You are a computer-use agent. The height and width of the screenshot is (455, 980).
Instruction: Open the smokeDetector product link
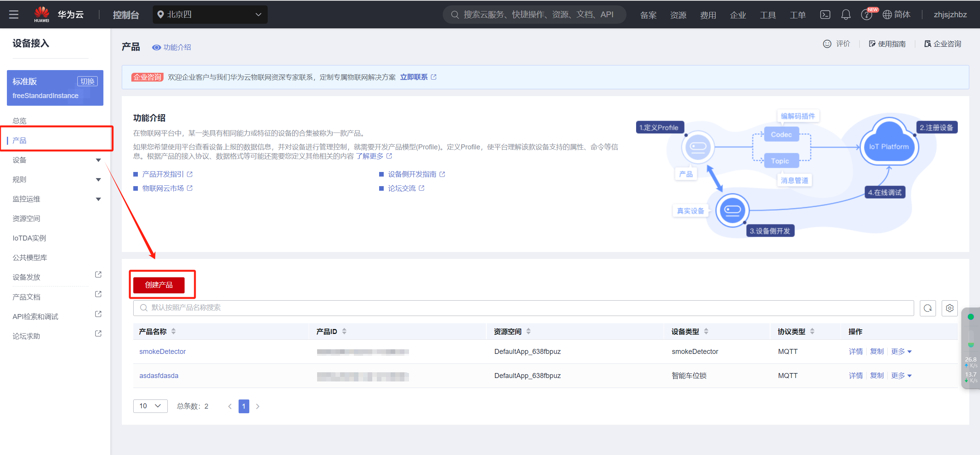[x=162, y=352]
